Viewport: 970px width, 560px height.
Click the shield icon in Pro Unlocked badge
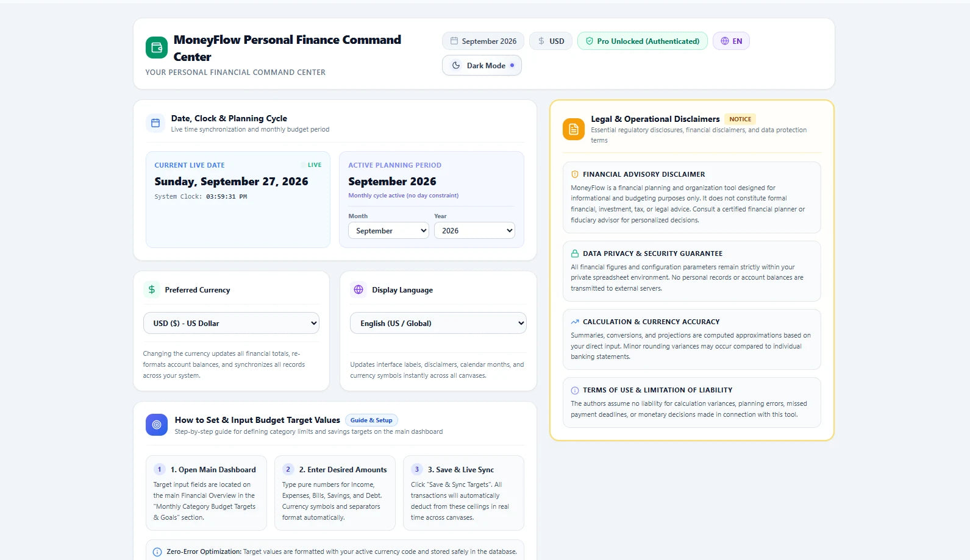tap(590, 41)
